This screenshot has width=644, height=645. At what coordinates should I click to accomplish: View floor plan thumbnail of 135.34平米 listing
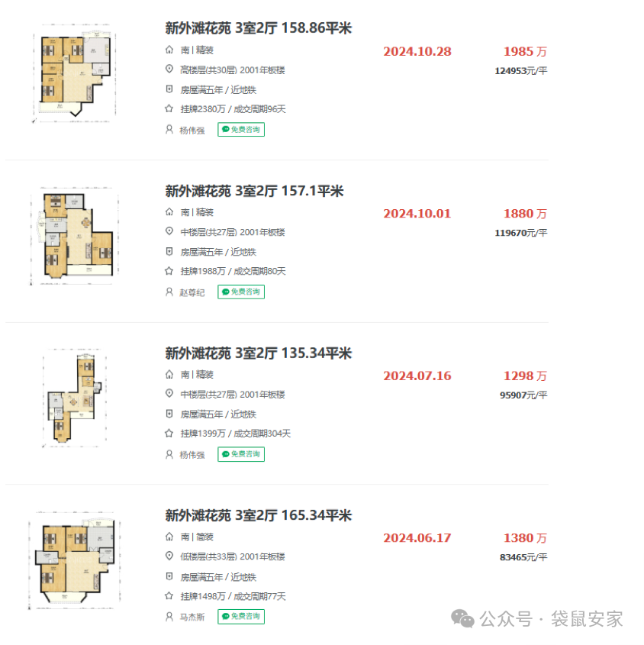(74, 398)
